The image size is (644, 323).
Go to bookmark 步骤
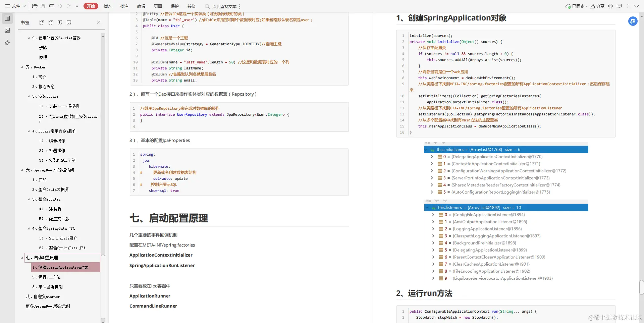coord(43,48)
